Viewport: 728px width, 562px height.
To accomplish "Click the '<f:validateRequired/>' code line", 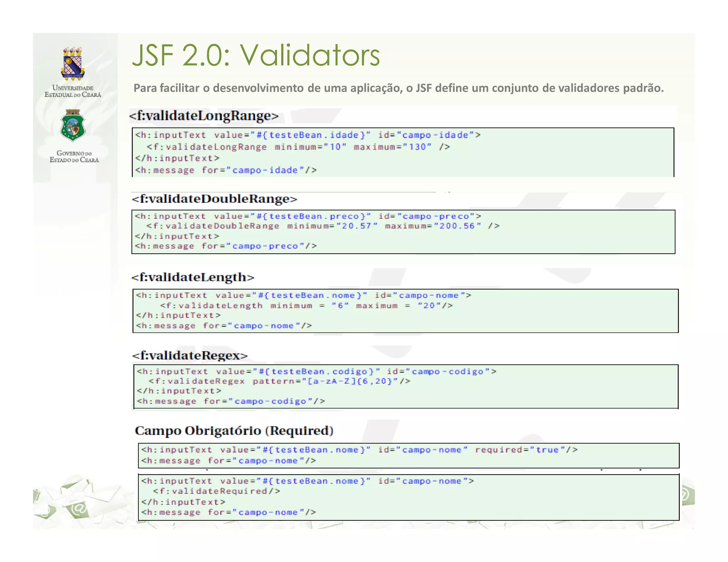I will tap(216, 491).
